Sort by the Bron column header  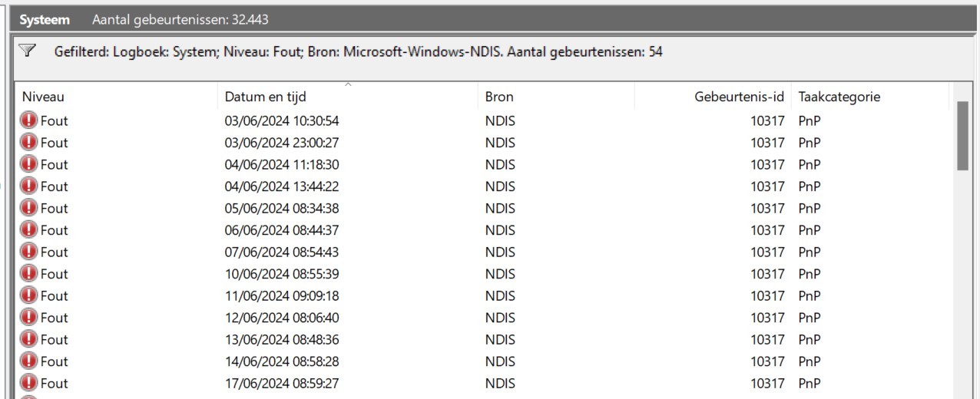coord(556,97)
